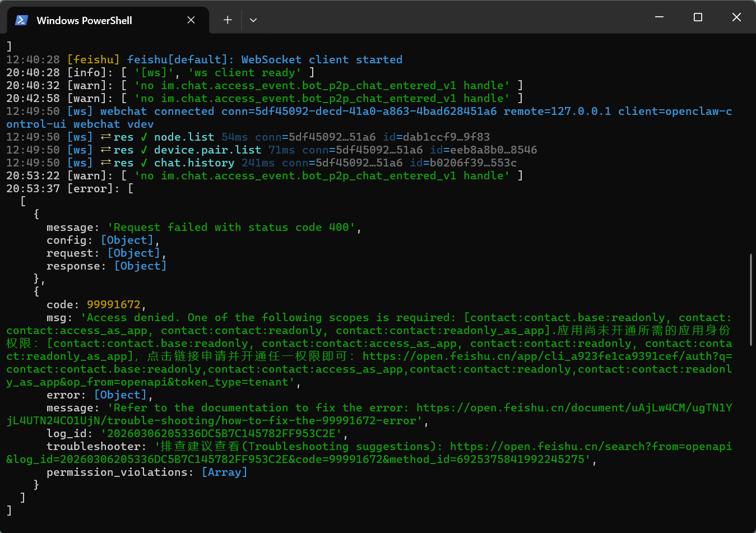
Task: Open a new terminal tab with plus
Action: coord(228,20)
